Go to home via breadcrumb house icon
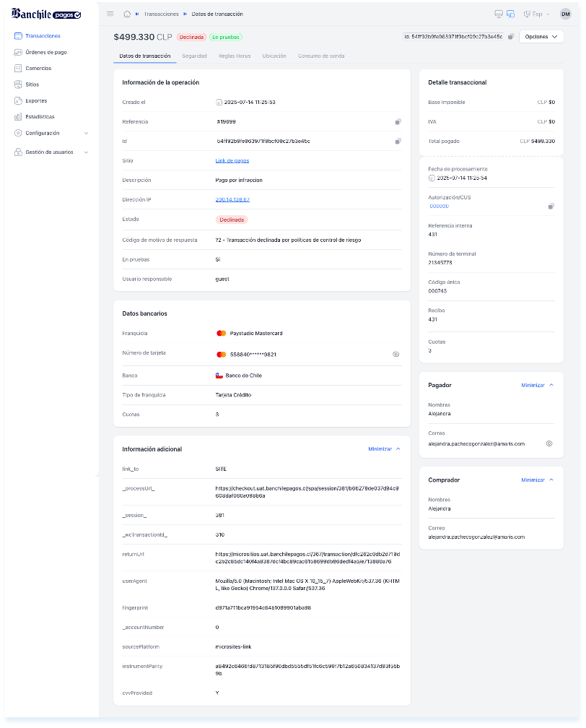586x728 pixels. tap(127, 14)
